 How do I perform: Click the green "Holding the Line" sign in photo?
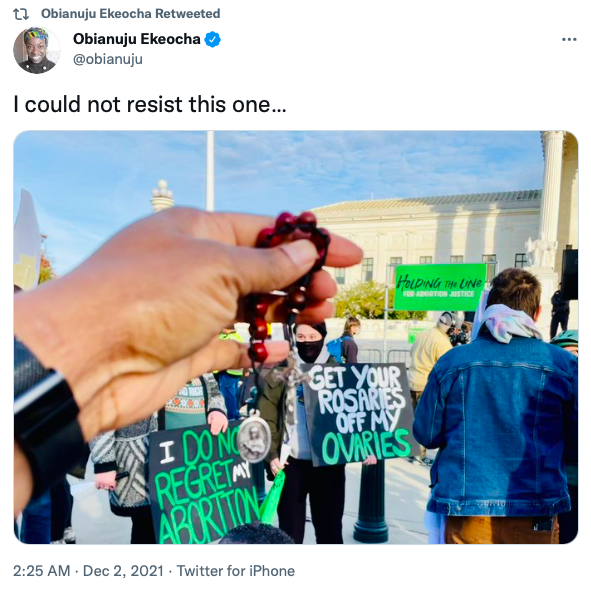click(440, 287)
